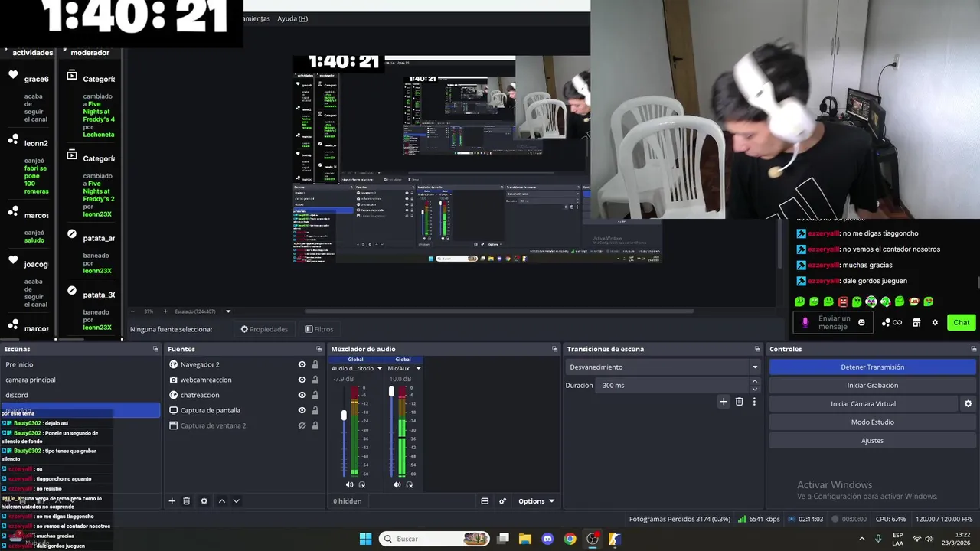Open the moderador tab in the dock
The image size is (980, 551).
click(x=90, y=53)
